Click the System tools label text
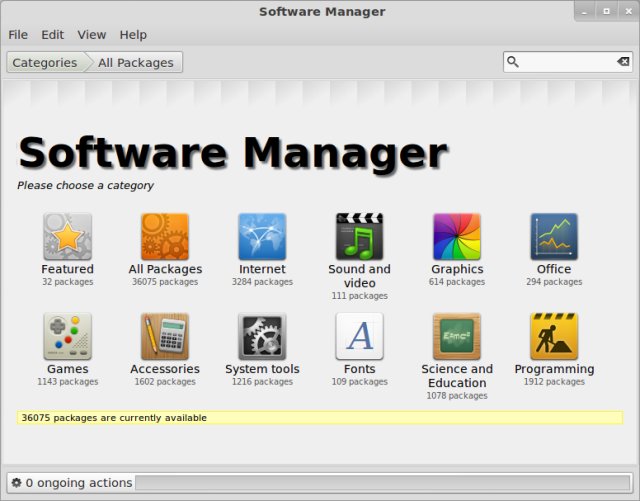 click(262, 369)
